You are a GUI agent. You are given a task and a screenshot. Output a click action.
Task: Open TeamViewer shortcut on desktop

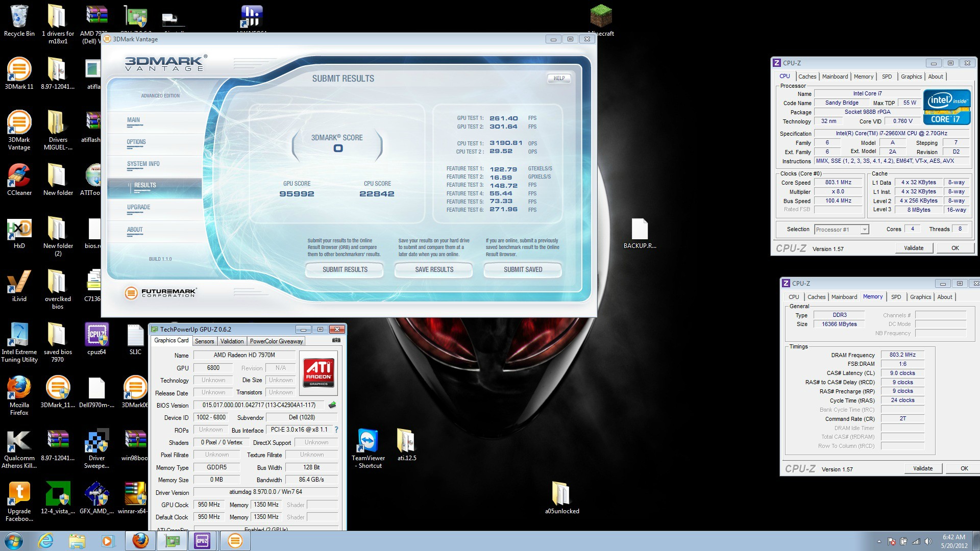(x=368, y=448)
